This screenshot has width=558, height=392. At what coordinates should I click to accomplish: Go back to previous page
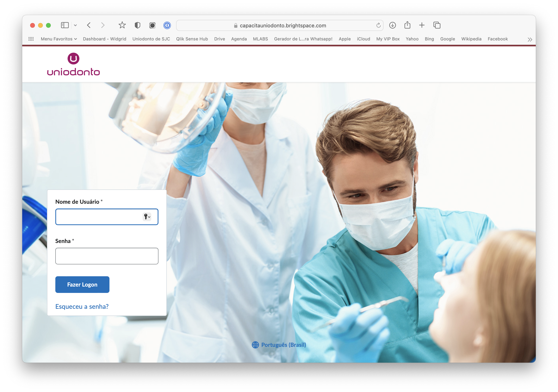click(89, 25)
